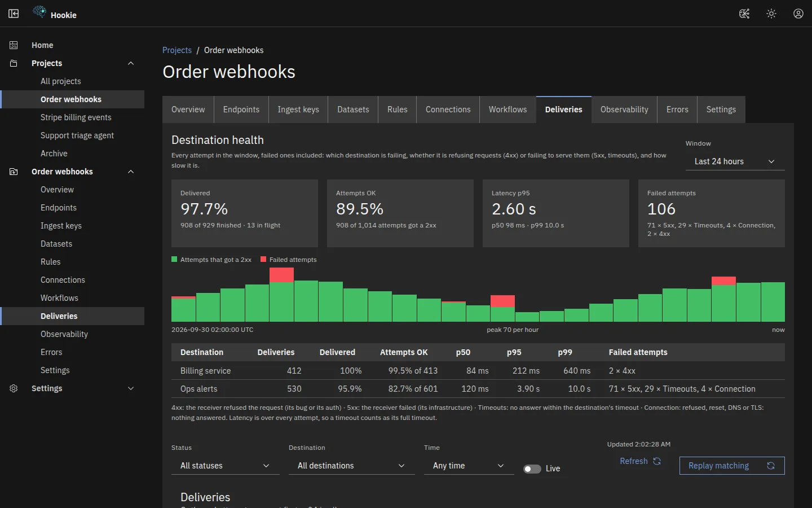This screenshot has width=812, height=508.
Task: Open sidebar Datasets item
Action: pyautogui.click(x=72, y=244)
